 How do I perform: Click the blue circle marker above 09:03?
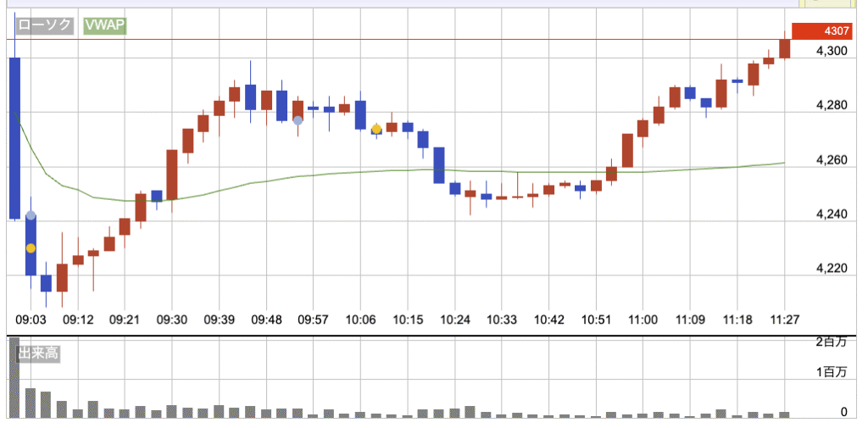tap(31, 215)
